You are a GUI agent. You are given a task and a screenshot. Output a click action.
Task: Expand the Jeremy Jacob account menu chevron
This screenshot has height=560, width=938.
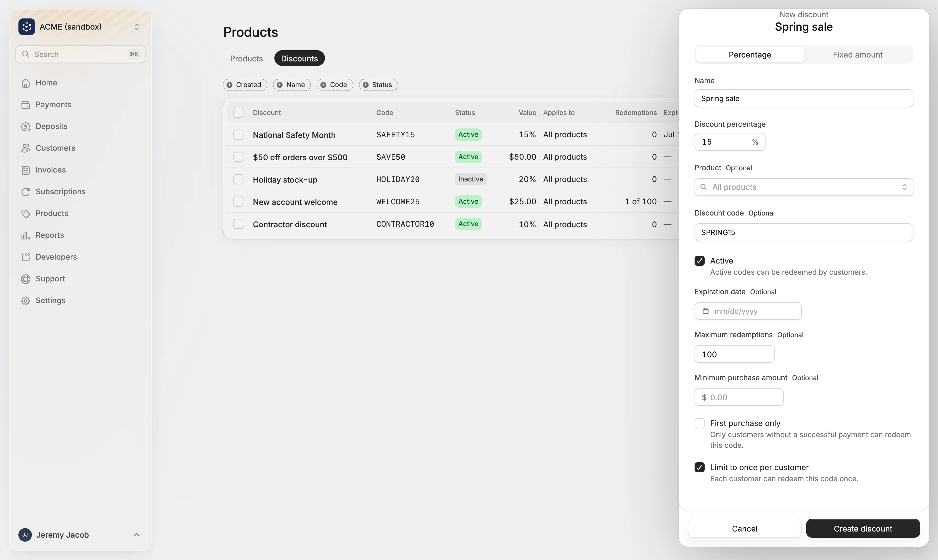point(137,535)
